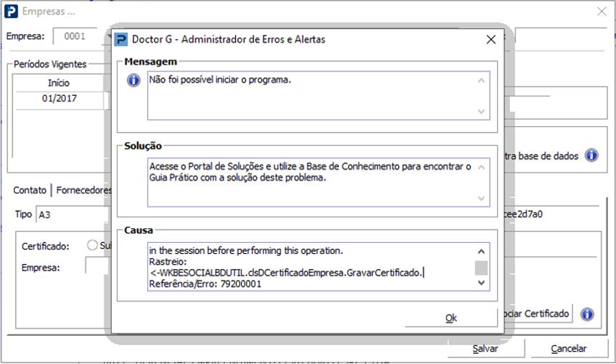Close the Empresas window

[x=601, y=12]
